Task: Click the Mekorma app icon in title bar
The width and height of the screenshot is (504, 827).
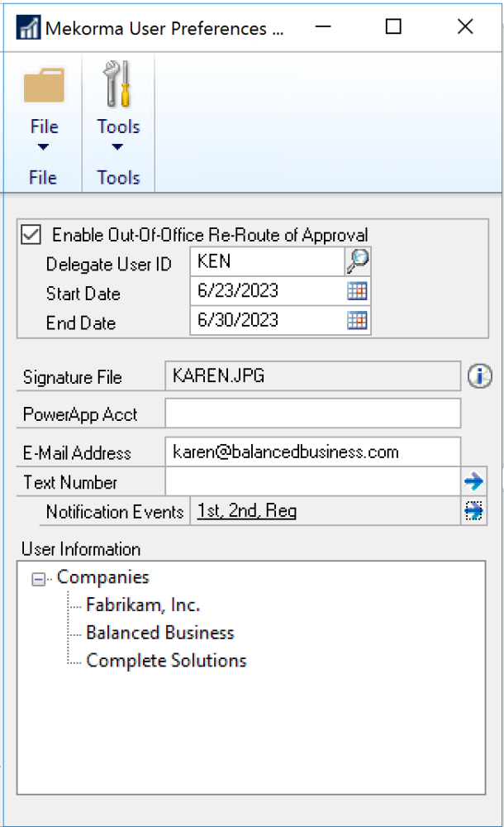Action: [x=30, y=28]
